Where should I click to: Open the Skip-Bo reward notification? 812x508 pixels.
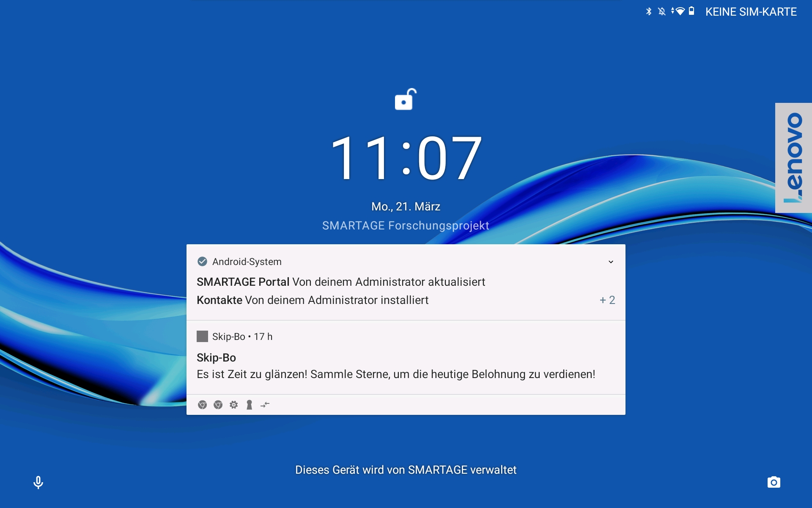coord(395,366)
